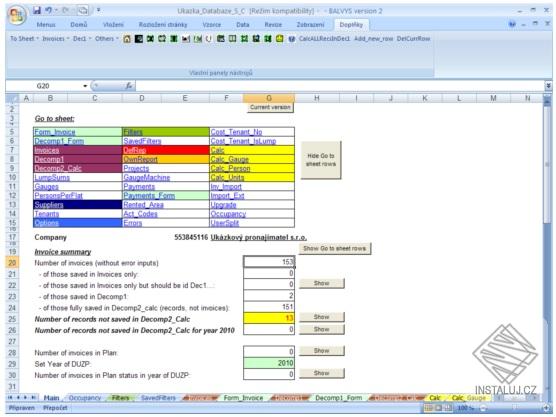
Task: Follow the Payments_Form link
Action: 149,196
